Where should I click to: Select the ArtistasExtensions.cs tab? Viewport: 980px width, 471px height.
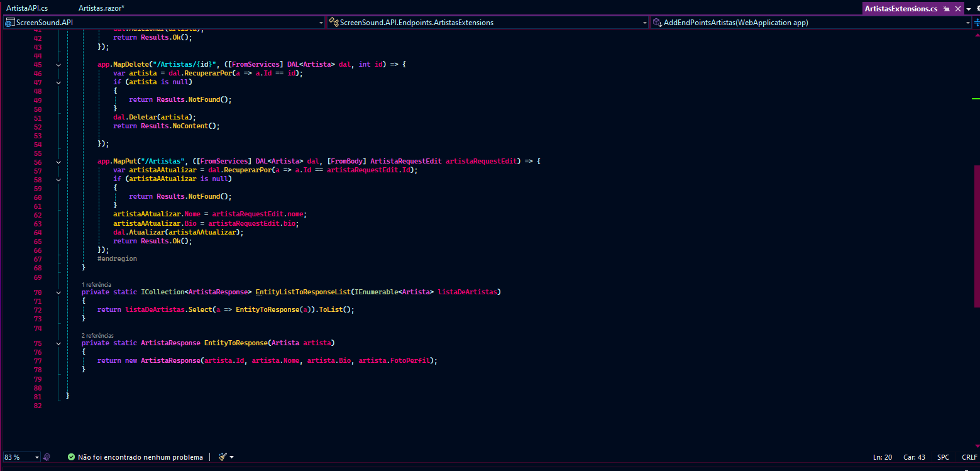[x=901, y=8]
